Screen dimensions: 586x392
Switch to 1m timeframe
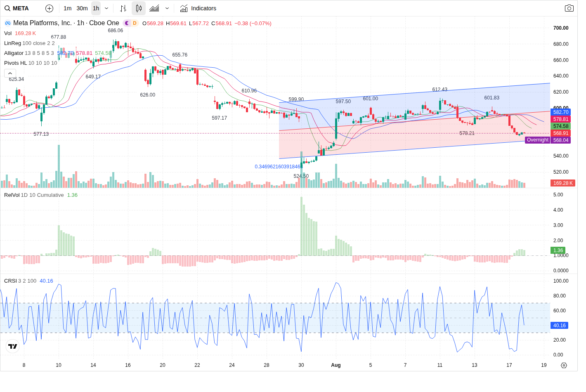68,8
